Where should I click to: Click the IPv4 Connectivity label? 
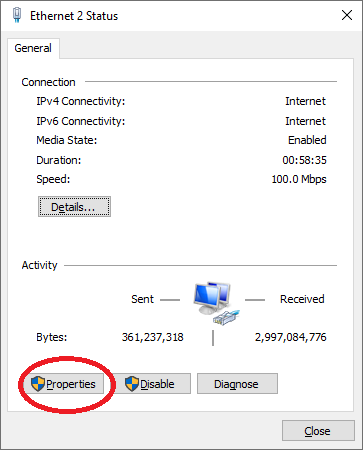tap(81, 101)
